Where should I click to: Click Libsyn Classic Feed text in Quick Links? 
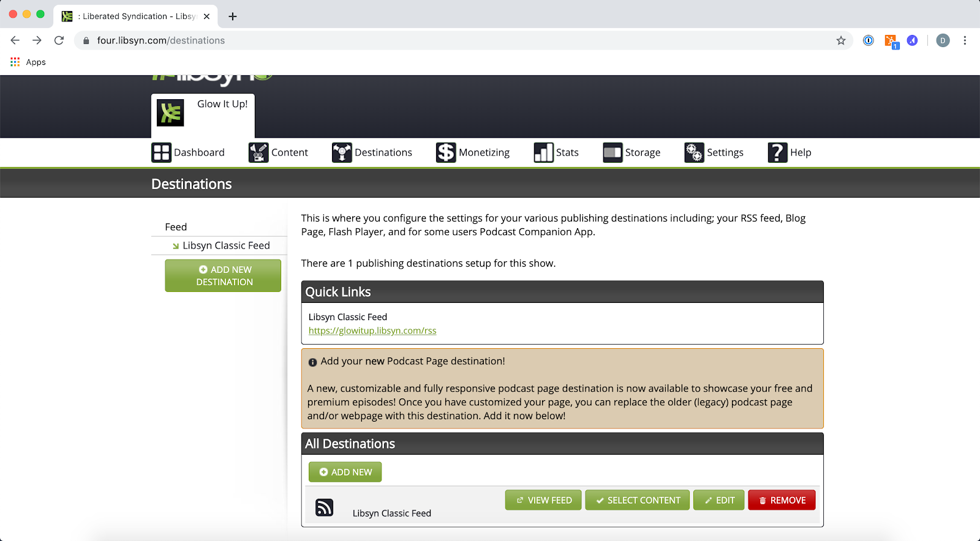pyautogui.click(x=348, y=317)
